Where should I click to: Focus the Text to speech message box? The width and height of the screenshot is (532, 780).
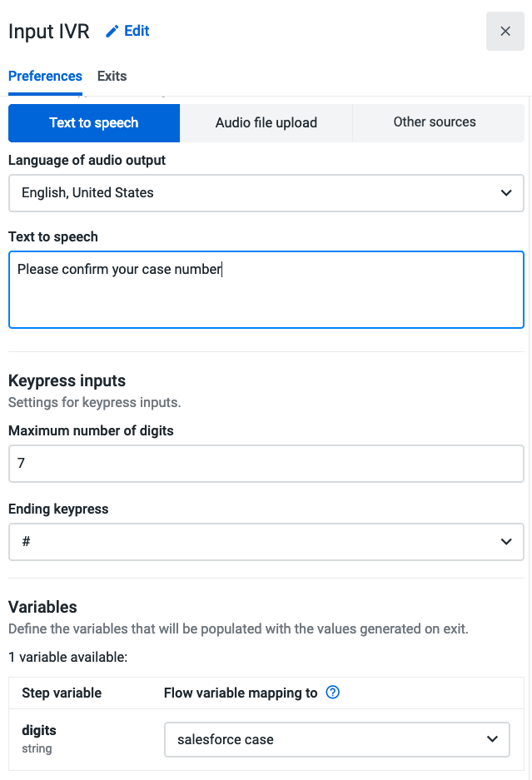click(266, 290)
